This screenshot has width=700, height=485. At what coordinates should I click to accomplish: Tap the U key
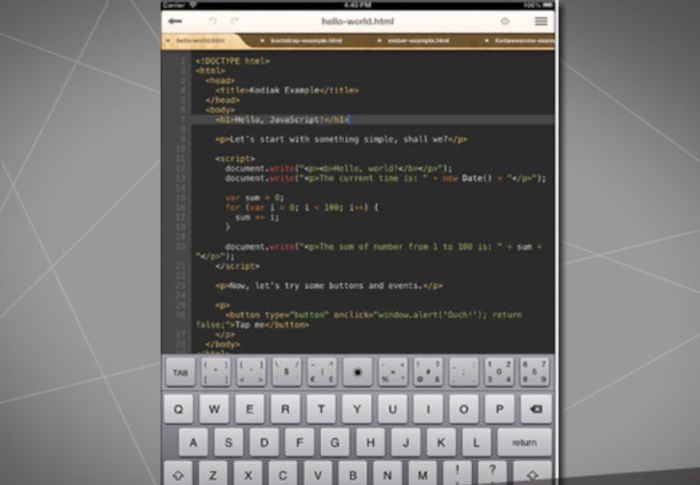[x=392, y=409]
